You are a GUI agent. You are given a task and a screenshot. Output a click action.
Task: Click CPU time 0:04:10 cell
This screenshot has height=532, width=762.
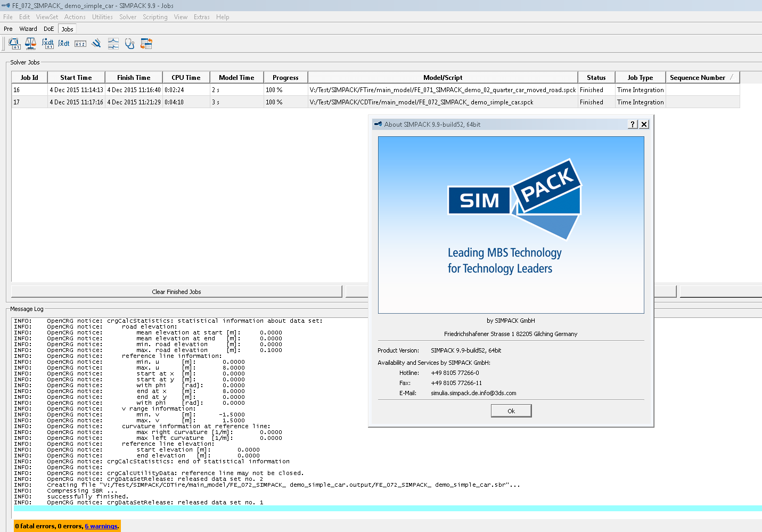click(x=186, y=102)
